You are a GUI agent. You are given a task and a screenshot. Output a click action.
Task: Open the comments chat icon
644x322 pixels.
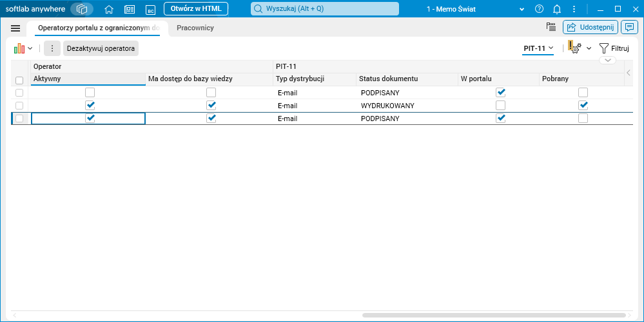click(x=629, y=27)
